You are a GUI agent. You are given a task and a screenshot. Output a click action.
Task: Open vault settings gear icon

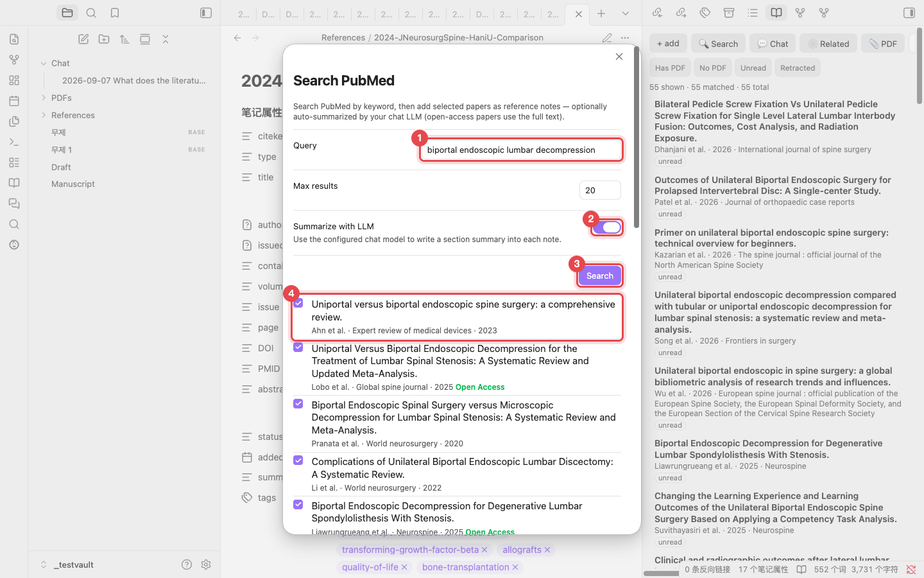click(x=206, y=565)
